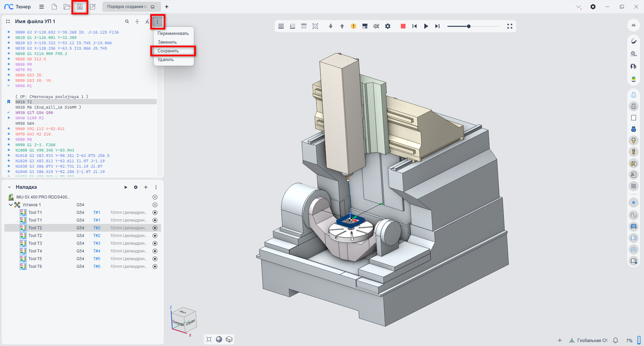Screen dimensions: 644x346
Task: Click the red stop simulation button
Action: tap(403, 26)
